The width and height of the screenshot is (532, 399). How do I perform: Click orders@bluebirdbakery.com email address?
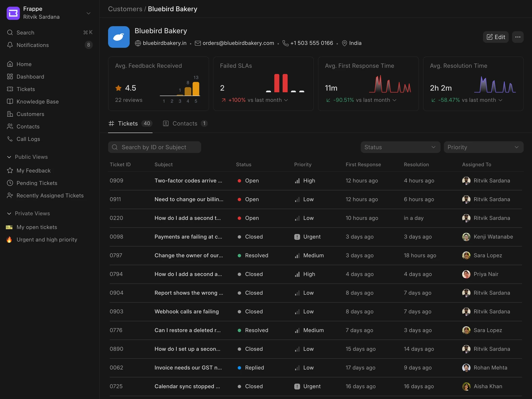tap(238, 43)
